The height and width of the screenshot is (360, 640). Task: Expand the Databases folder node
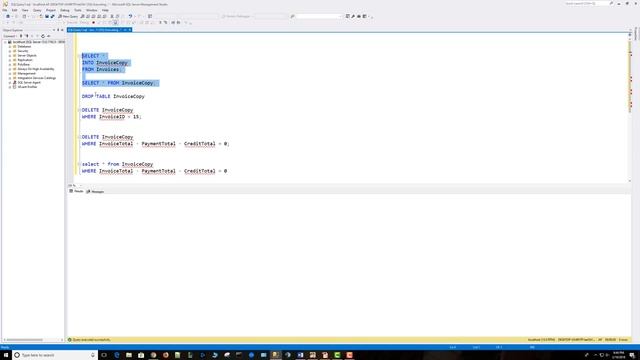tap(10, 47)
